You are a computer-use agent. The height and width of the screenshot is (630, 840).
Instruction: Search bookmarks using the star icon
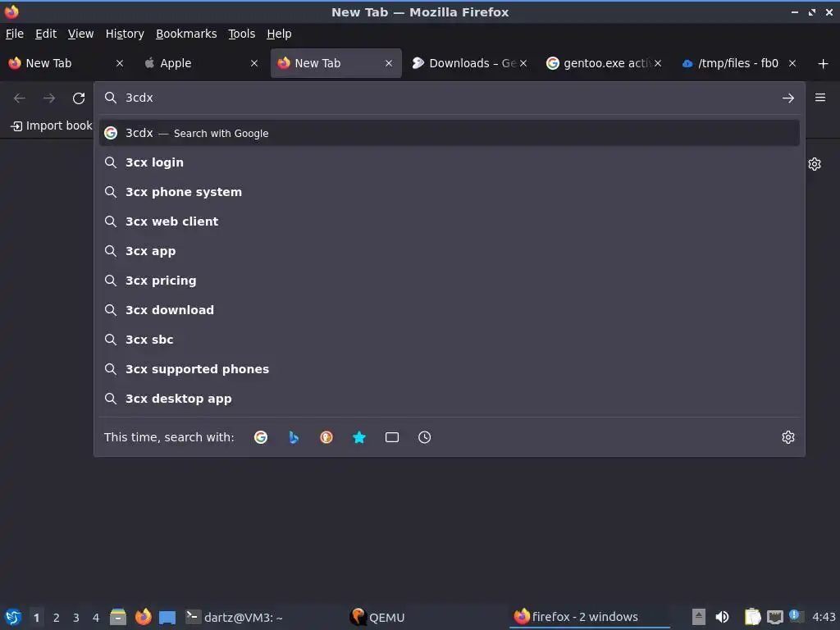(x=359, y=437)
